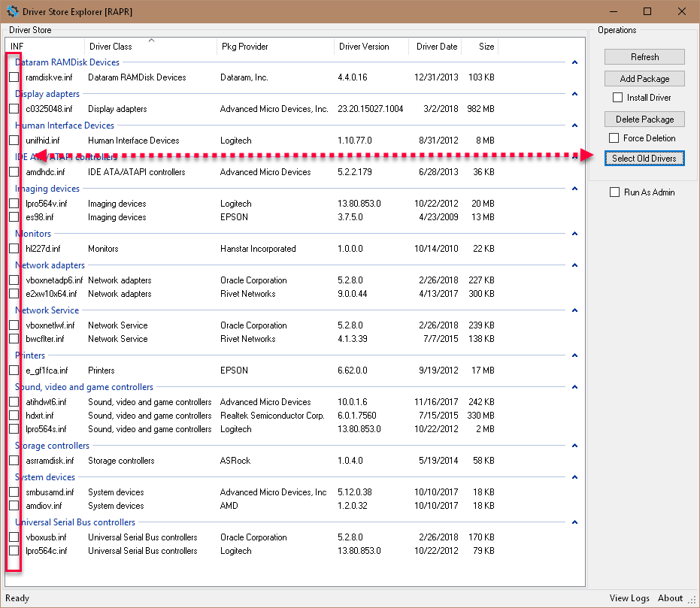Sort by the Driver Date column header
The height and width of the screenshot is (608, 700).
pos(435,47)
